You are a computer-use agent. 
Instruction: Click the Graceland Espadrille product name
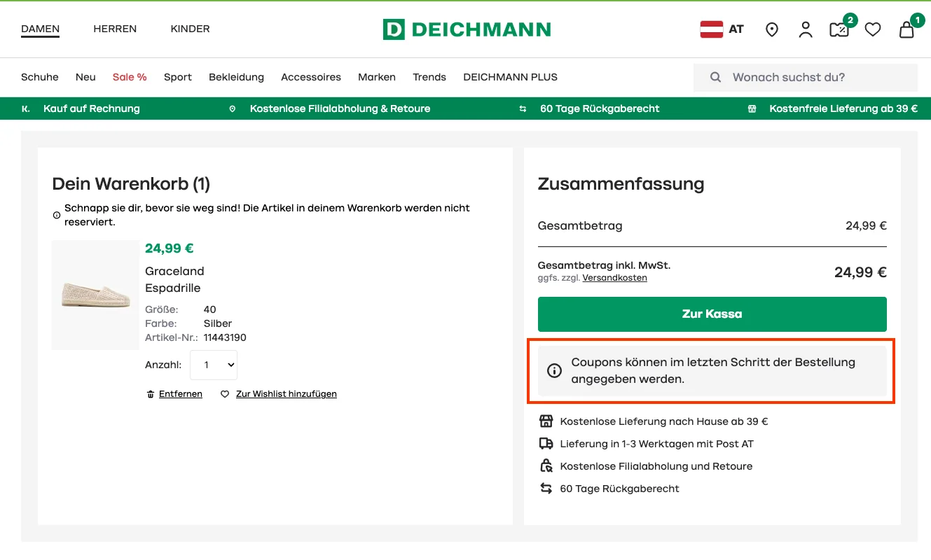pos(174,279)
